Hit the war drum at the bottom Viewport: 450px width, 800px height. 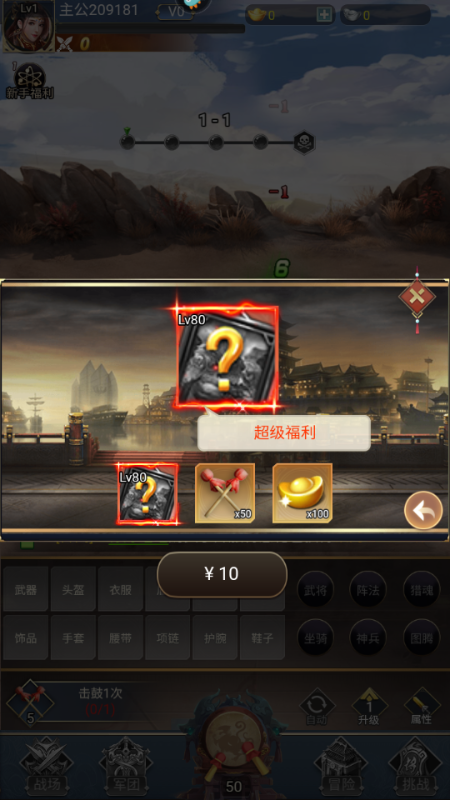point(234,735)
